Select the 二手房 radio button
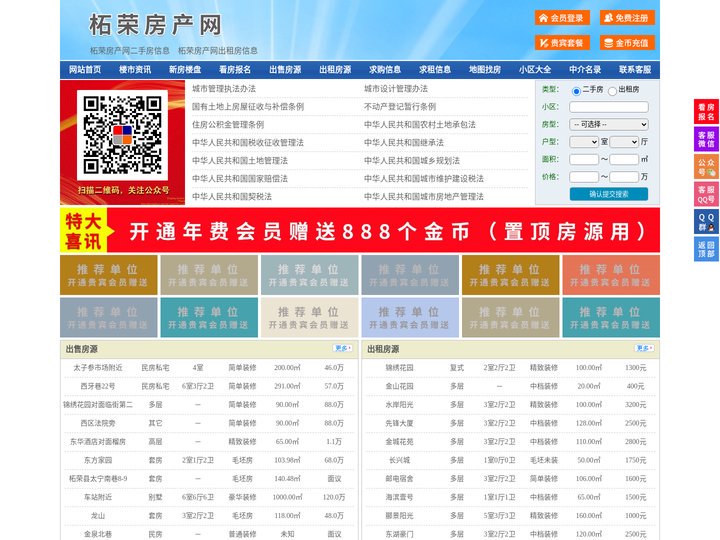The height and width of the screenshot is (540, 720). point(576,91)
